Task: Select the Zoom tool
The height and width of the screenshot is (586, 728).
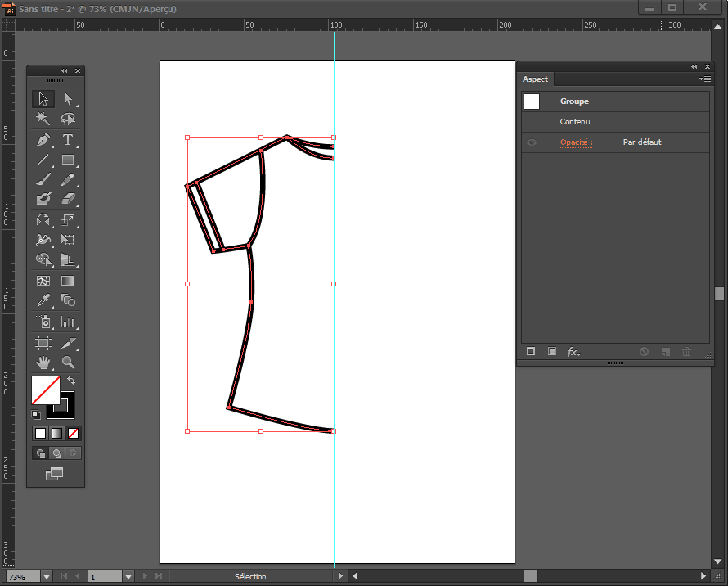Action: pyautogui.click(x=68, y=362)
